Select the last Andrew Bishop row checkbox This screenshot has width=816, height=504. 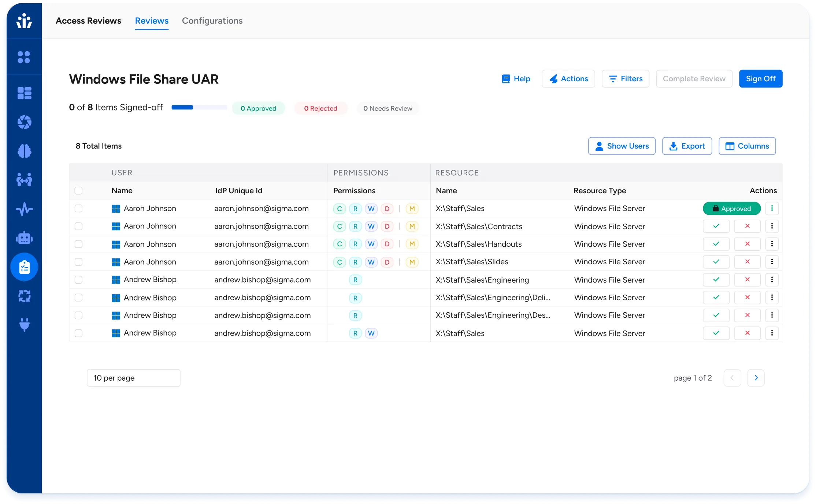[78, 333]
